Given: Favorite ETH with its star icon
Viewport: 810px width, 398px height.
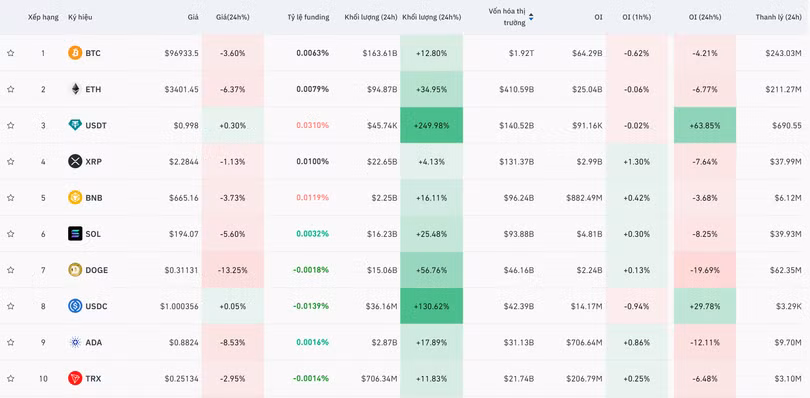Looking at the screenshot, I should [x=10, y=89].
